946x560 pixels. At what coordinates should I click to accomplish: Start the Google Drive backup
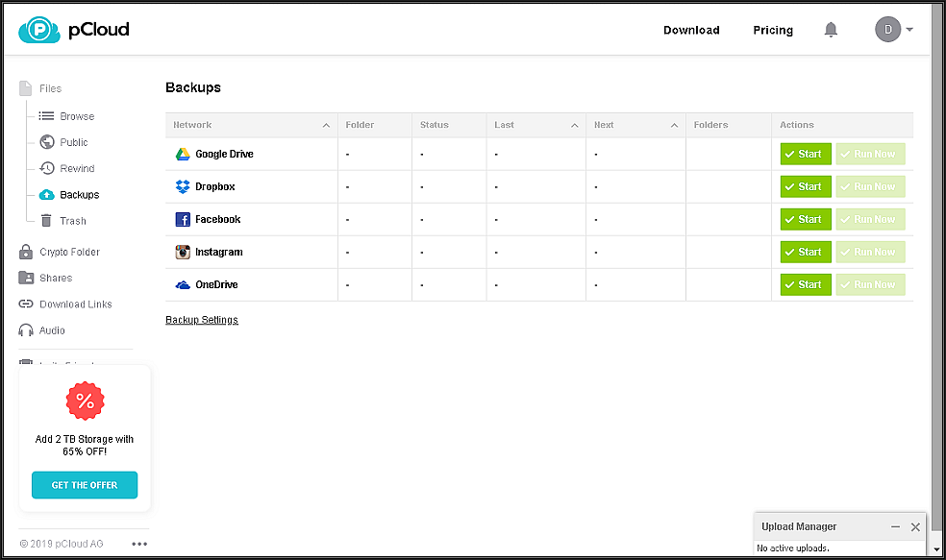(806, 154)
